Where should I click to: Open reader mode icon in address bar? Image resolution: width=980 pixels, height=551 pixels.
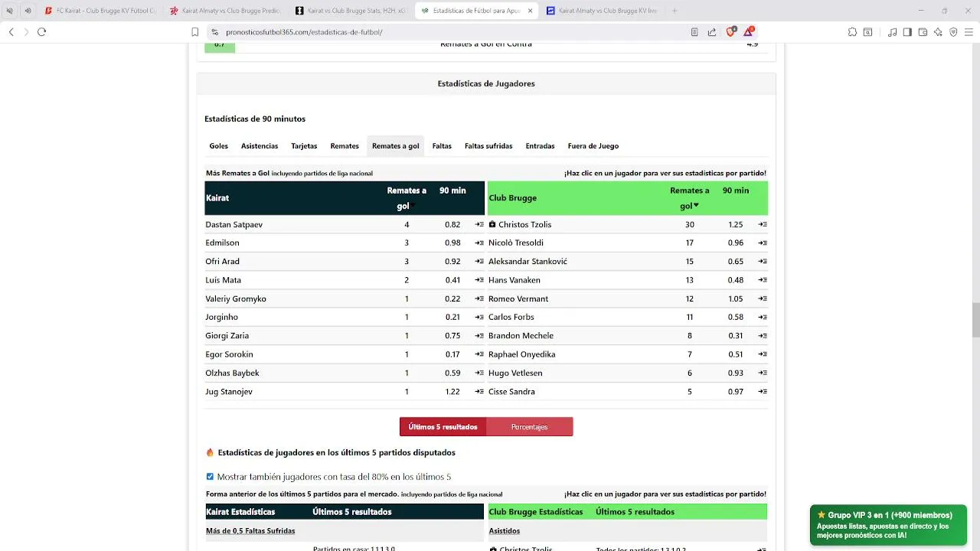point(694,32)
